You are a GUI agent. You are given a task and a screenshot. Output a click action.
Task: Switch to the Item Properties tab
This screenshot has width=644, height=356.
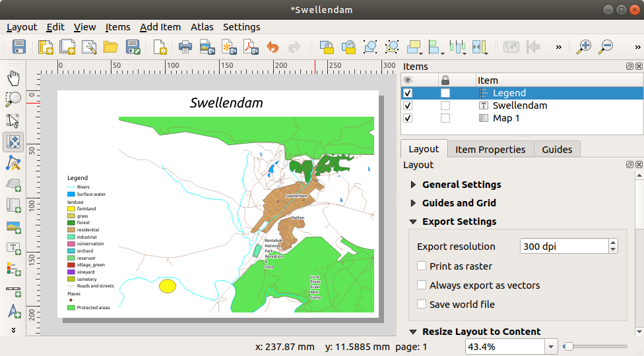pos(490,150)
